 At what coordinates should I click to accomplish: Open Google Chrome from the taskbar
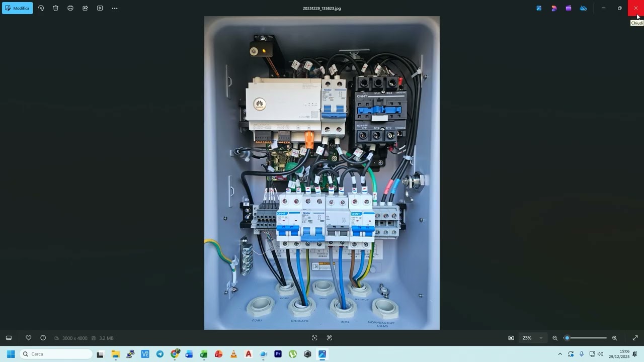pos(175,354)
